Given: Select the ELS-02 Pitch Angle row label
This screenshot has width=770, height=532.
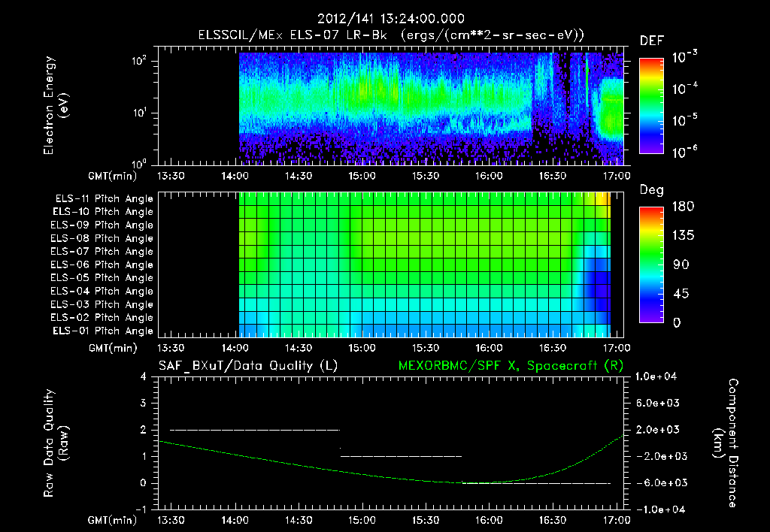Looking at the screenshot, I should pos(102,318).
